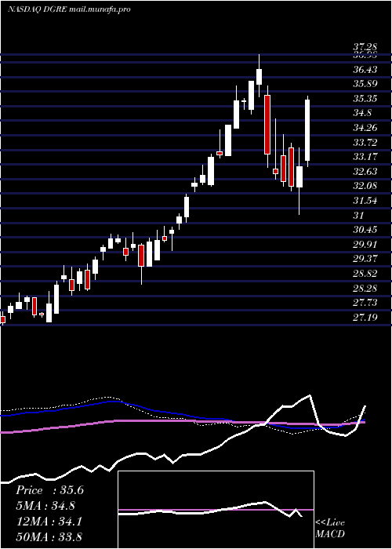Click the 34.26 price axis label
This screenshot has height=549, width=392.
[x=365, y=128]
